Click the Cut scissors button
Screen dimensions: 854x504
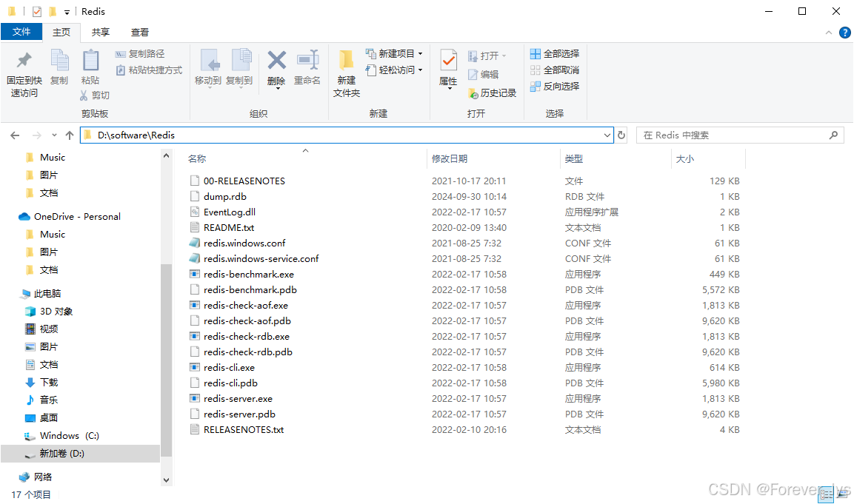pos(95,95)
